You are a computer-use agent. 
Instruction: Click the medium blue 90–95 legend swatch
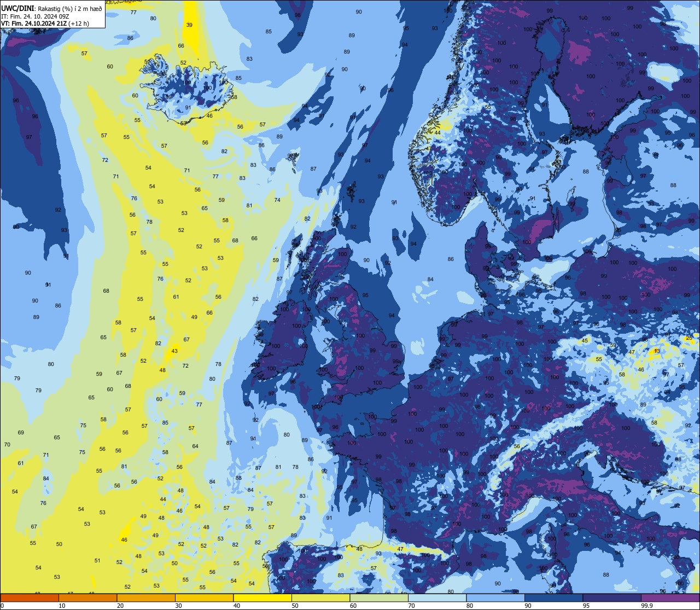pyautogui.click(x=553, y=597)
